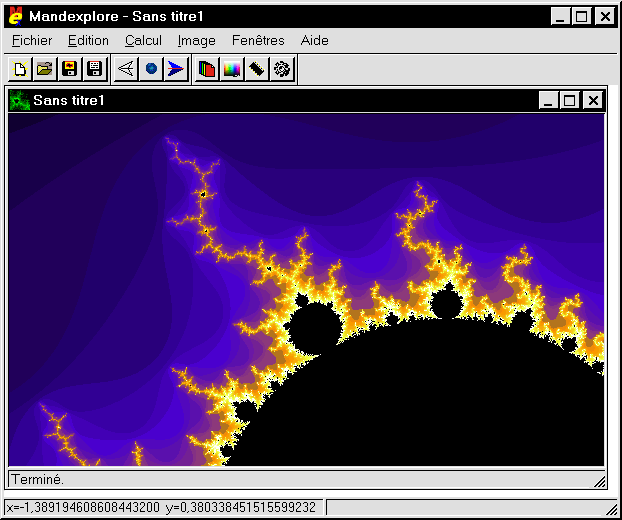Click the black film strip toolbar icon
Screen dimensions: 622x520
[257, 69]
